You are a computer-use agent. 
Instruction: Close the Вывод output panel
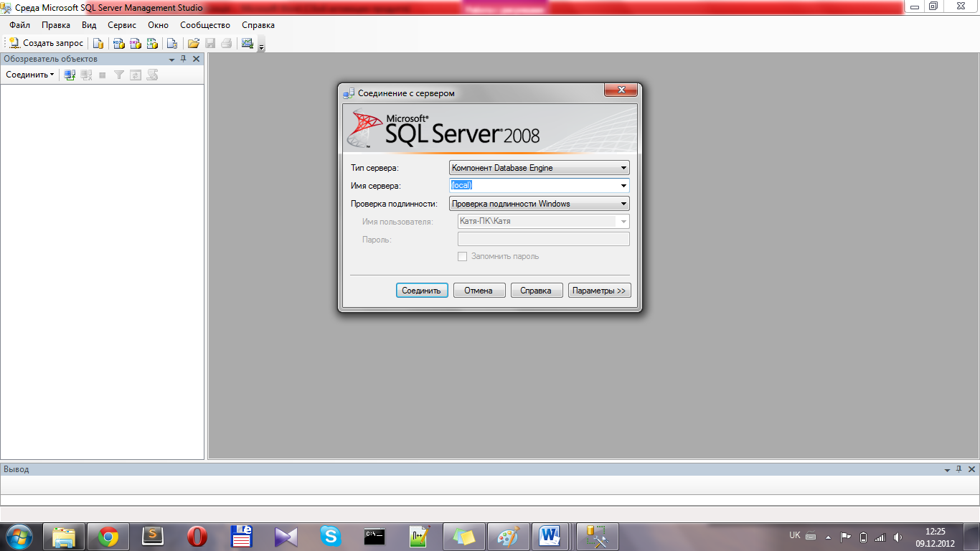972,469
